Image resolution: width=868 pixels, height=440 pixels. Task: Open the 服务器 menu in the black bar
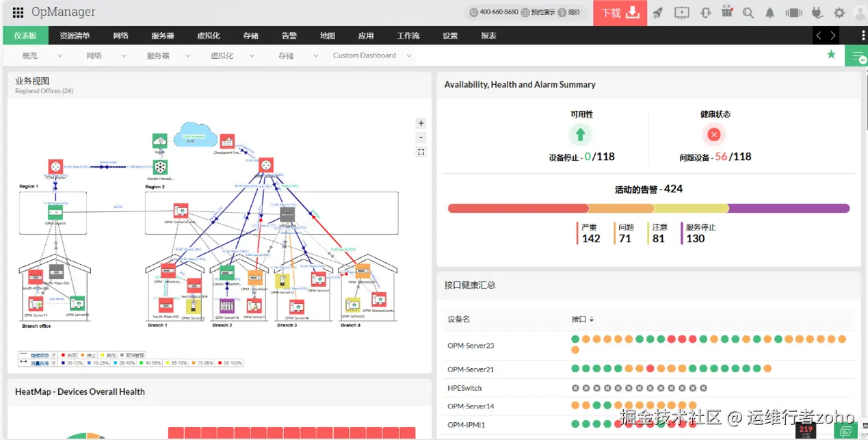click(163, 36)
